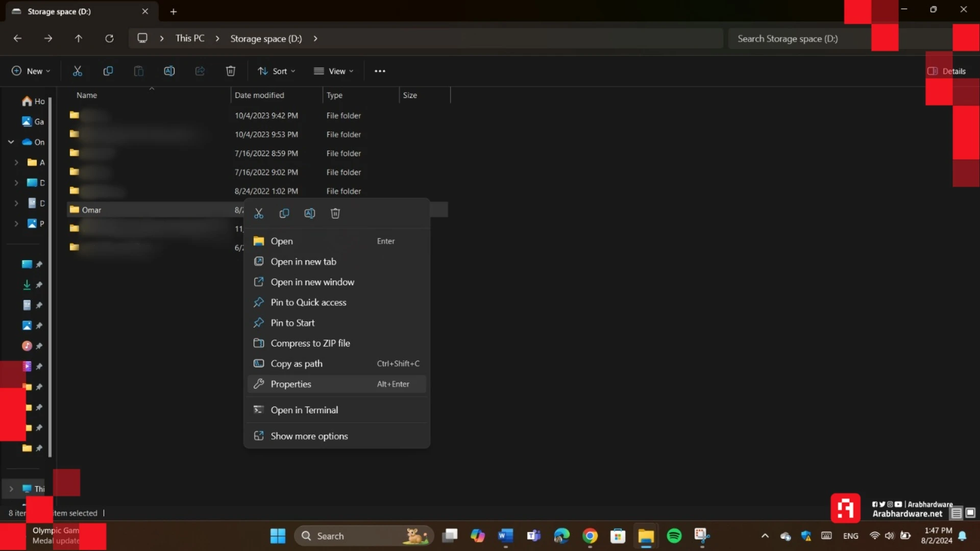Click the Rename icon in context menu
Screen dimensions: 980x551
coord(310,213)
